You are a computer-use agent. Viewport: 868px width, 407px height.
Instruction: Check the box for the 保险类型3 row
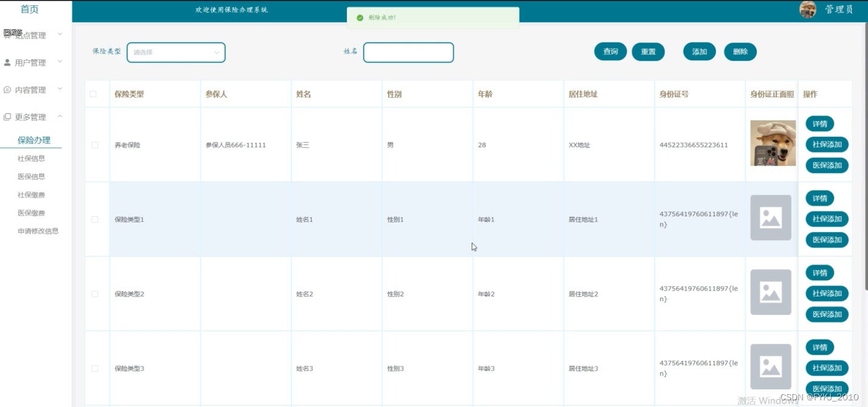tap(95, 369)
